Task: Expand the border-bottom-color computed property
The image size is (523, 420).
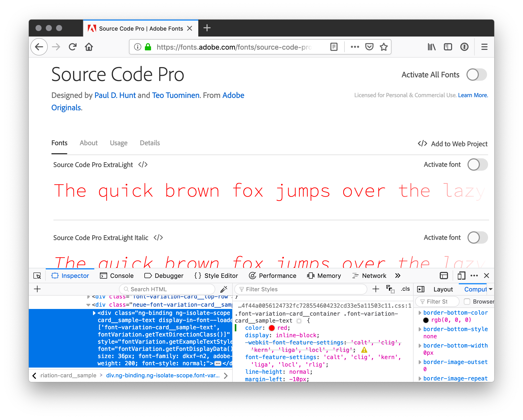Action: [420, 313]
